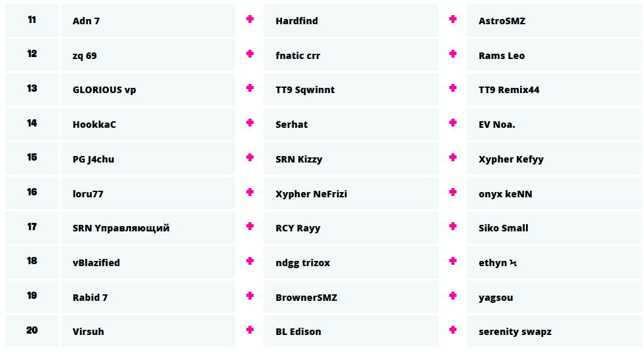Select Rabid 7 player name

[x=90, y=298]
